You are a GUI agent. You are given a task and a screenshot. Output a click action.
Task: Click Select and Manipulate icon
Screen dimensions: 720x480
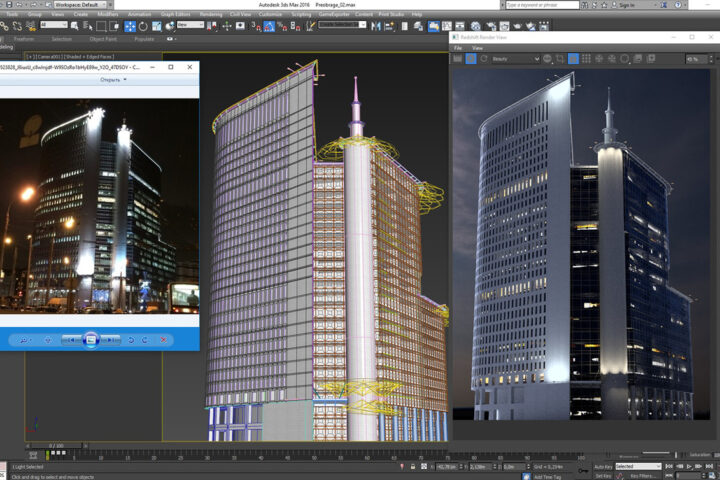pos(226,27)
